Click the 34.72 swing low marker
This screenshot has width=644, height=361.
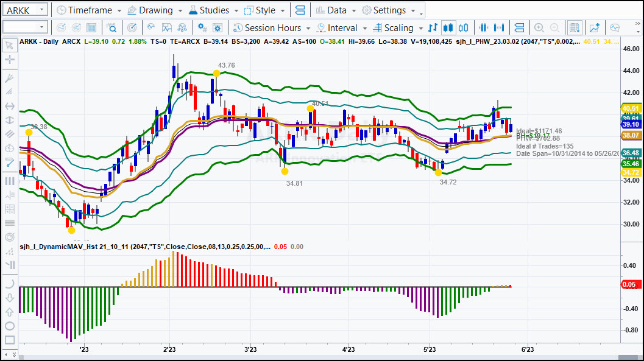click(x=438, y=173)
